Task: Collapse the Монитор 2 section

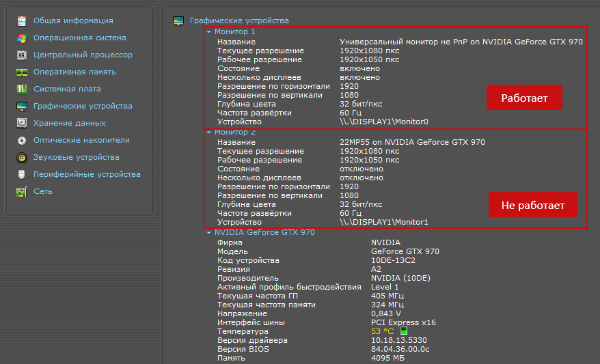Action: click(209, 132)
